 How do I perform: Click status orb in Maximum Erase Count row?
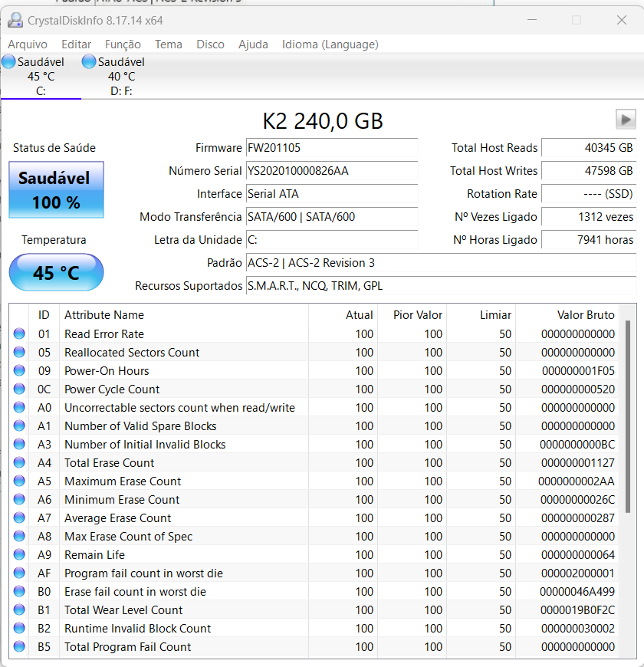coord(19,481)
